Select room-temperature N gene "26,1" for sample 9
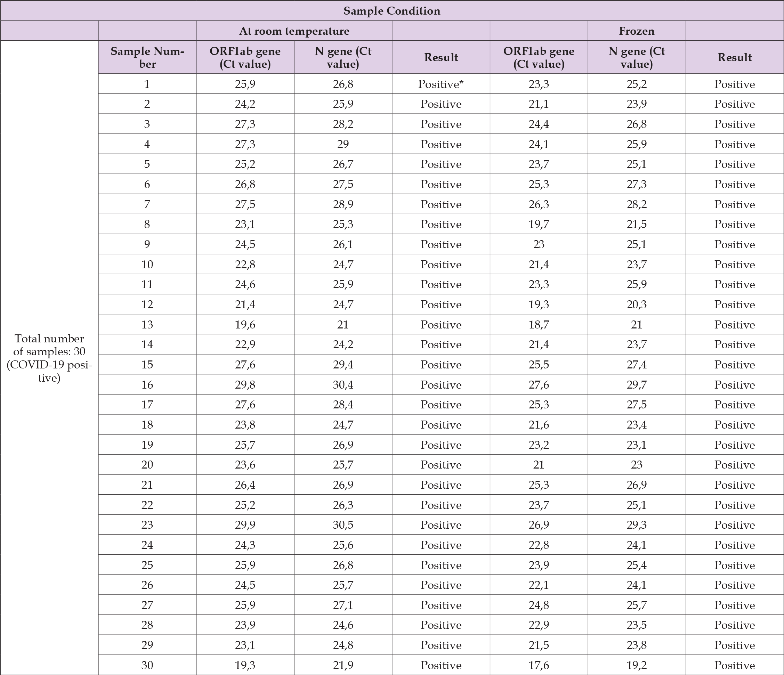 (x=343, y=244)
